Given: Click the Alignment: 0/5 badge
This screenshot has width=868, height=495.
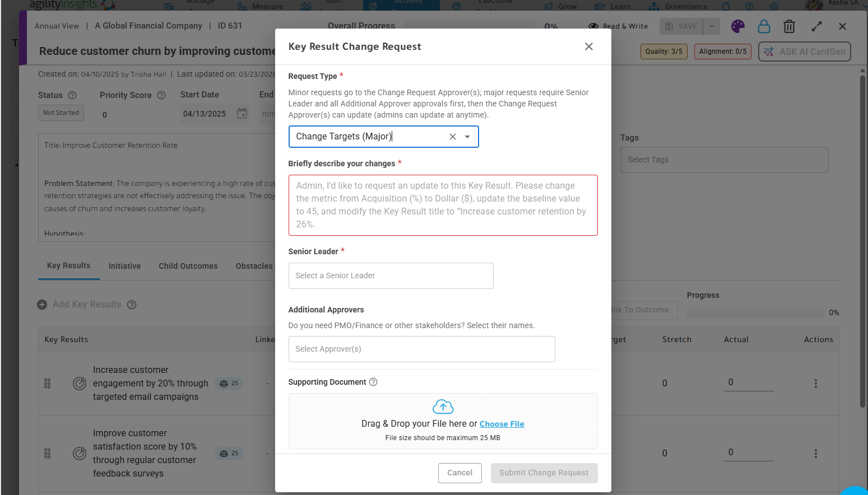Looking at the screenshot, I should coord(722,52).
